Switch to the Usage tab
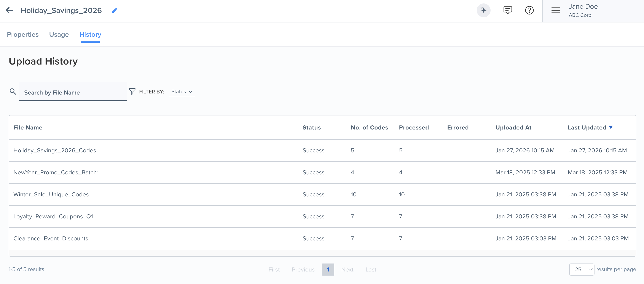Image resolution: width=644 pixels, height=284 pixels. pos(59,35)
